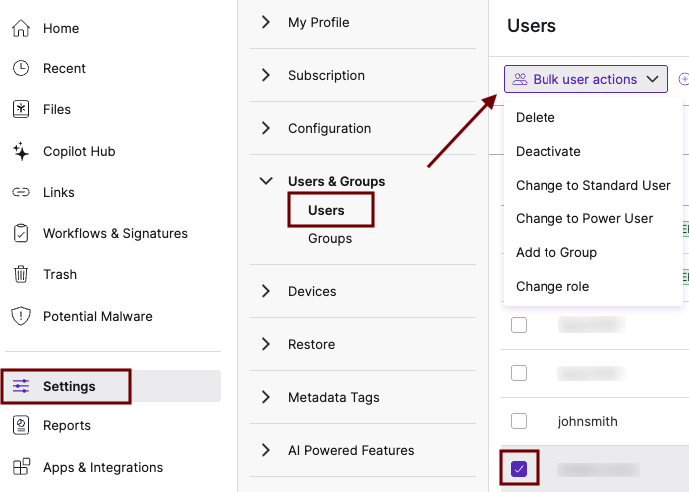Go to Home in sidebar
Viewport: 689px width, 492px height.
pos(61,29)
